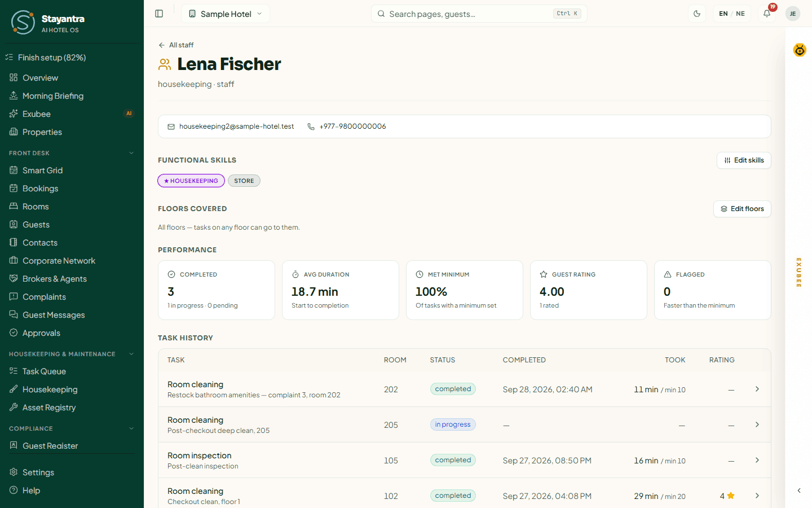The height and width of the screenshot is (508, 812).
Task: Click the Properties building icon
Action: [x=14, y=132]
